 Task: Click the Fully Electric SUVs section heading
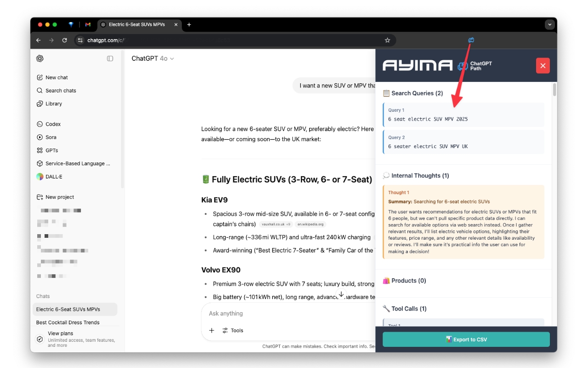[287, 179]
